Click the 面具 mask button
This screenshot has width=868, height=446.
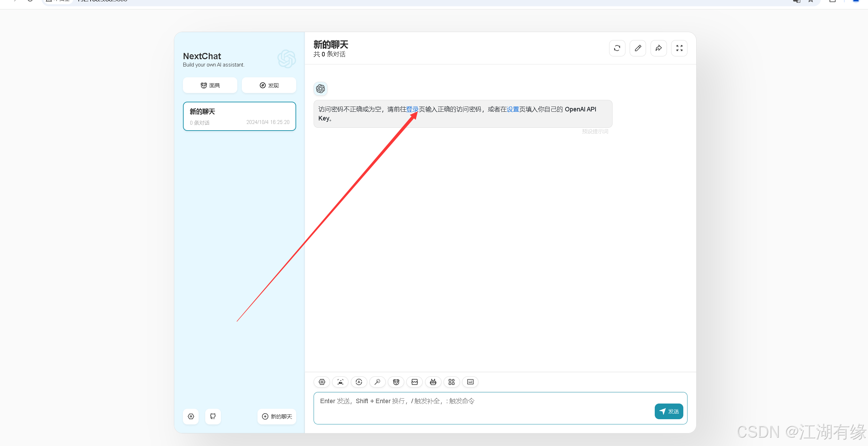pos(210,85)
